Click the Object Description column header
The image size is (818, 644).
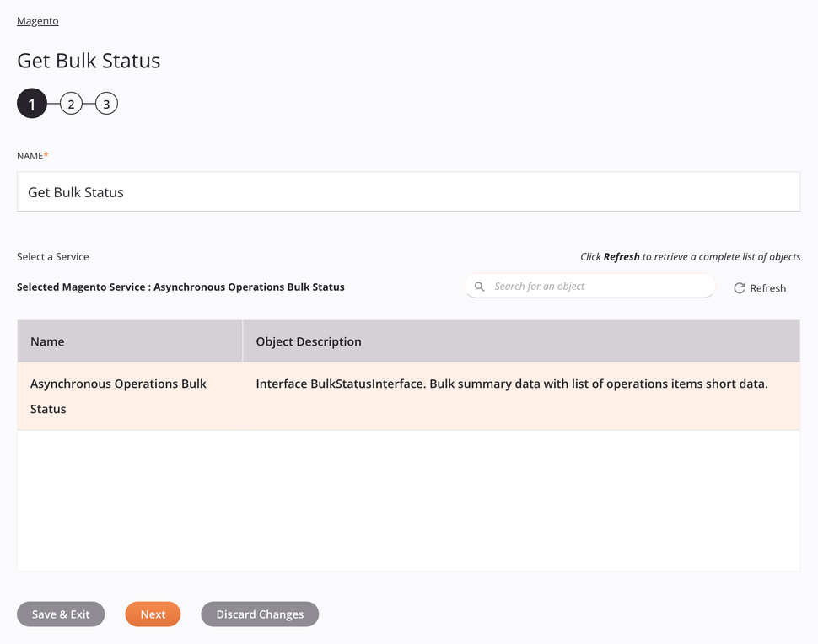521,341
